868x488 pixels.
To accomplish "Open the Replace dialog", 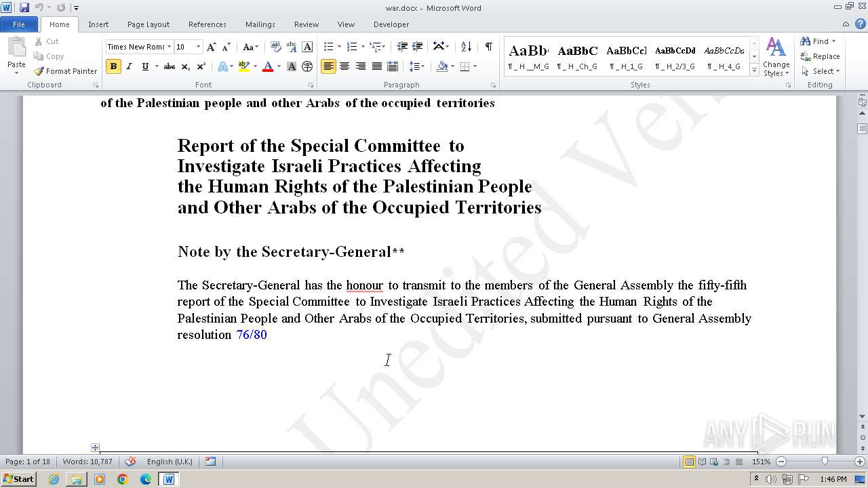I will pyautogui.click(x=820, y=56).
